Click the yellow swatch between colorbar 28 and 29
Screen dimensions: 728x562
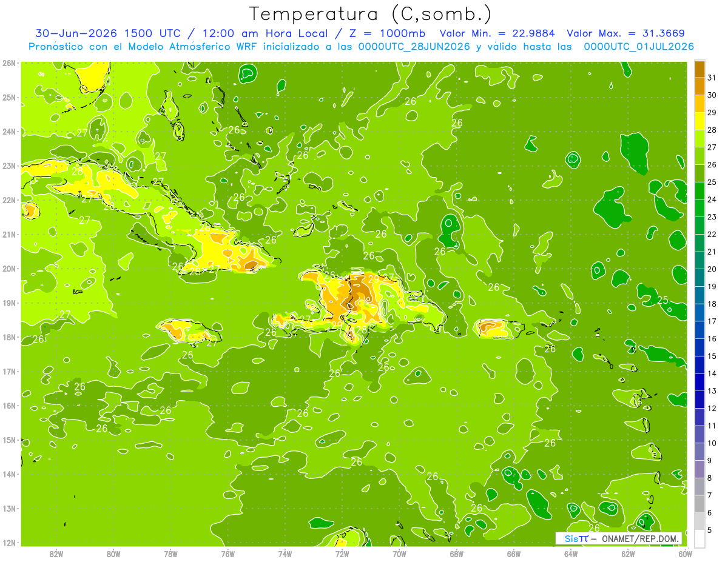click(699, 121)
